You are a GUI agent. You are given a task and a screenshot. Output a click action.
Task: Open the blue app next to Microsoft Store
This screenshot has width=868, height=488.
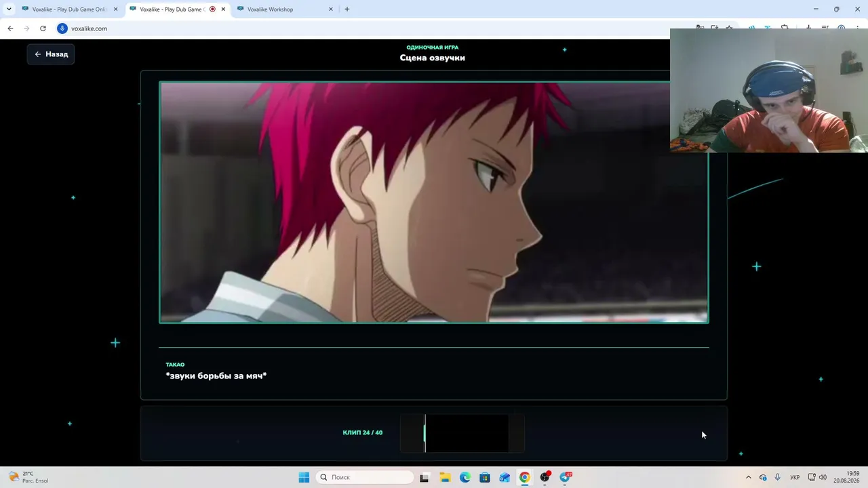point(505,477)
